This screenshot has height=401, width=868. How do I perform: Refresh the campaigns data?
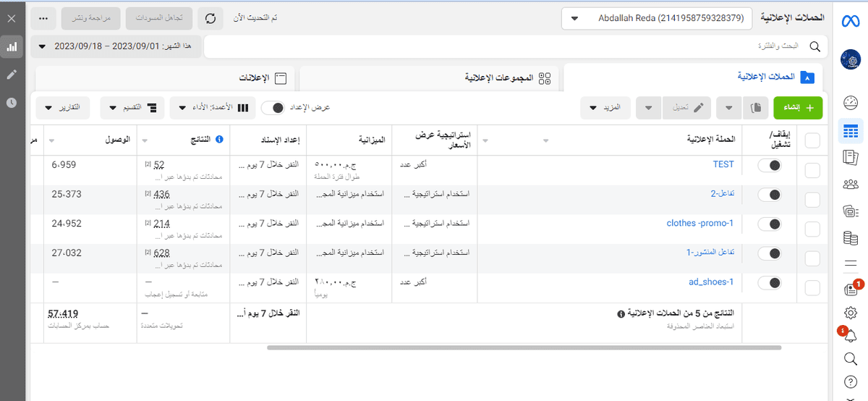click(x=210, y=18)
